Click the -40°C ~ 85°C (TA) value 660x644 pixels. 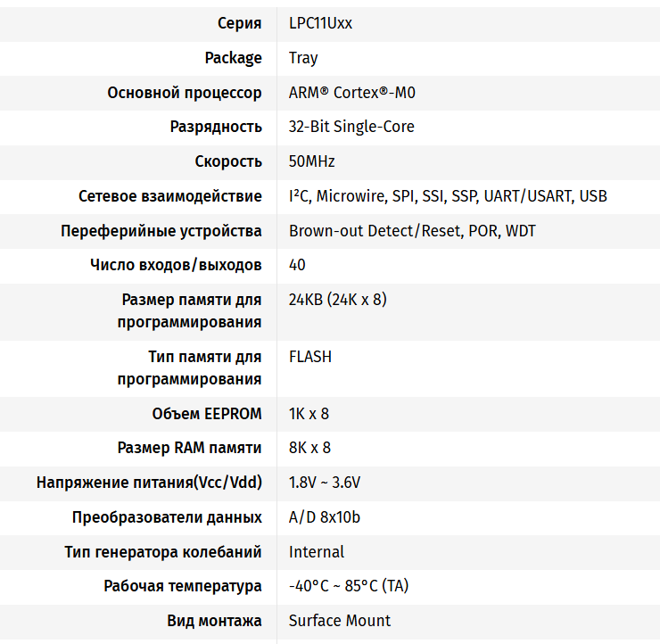(x=349, y=586)
